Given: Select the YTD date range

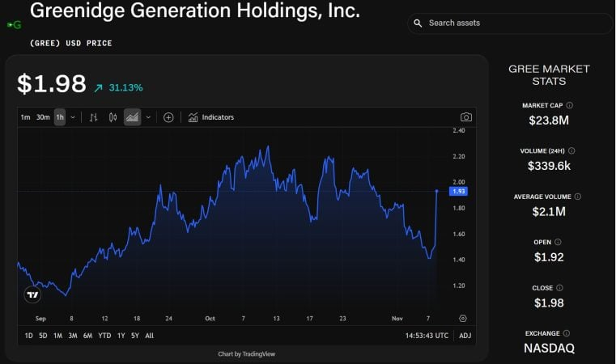Looking at the screenshot, I should pos(105,336).
